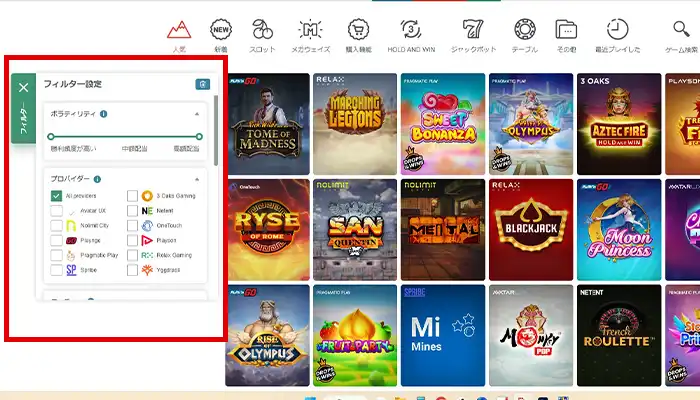The height and width of the screenshot is (400, 700).
Task: Check the Pragmatic Play checkbox
Action: click(x=56, y=255)
